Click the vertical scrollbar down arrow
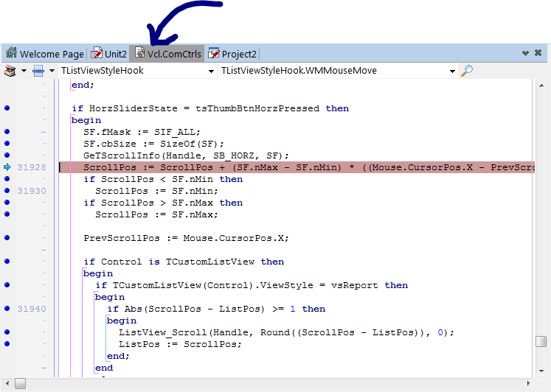 tap(541, 371)
